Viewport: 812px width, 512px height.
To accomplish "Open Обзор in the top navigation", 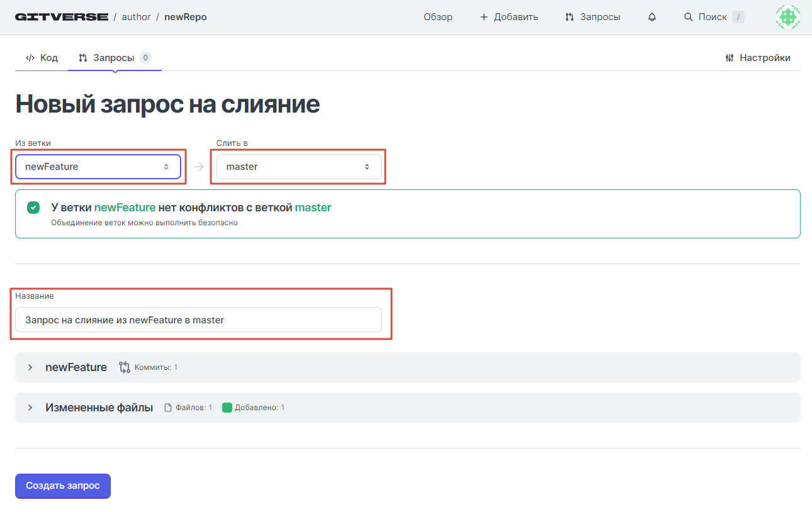I will click(x=438, y=17).
